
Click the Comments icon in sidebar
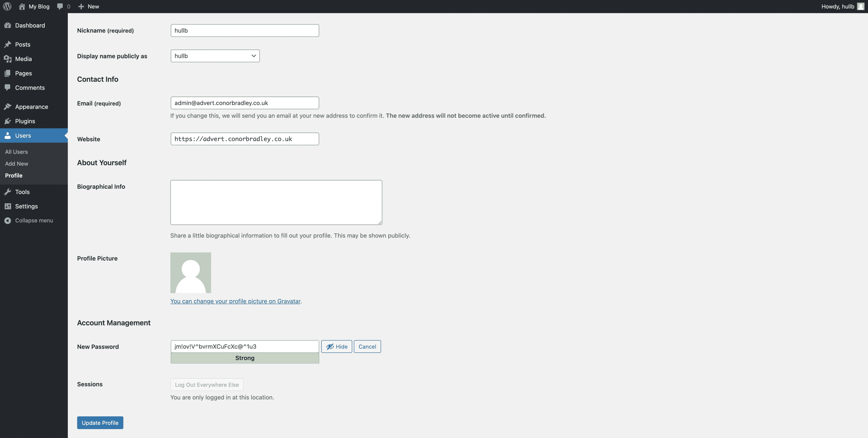click(x=7, y=88)
